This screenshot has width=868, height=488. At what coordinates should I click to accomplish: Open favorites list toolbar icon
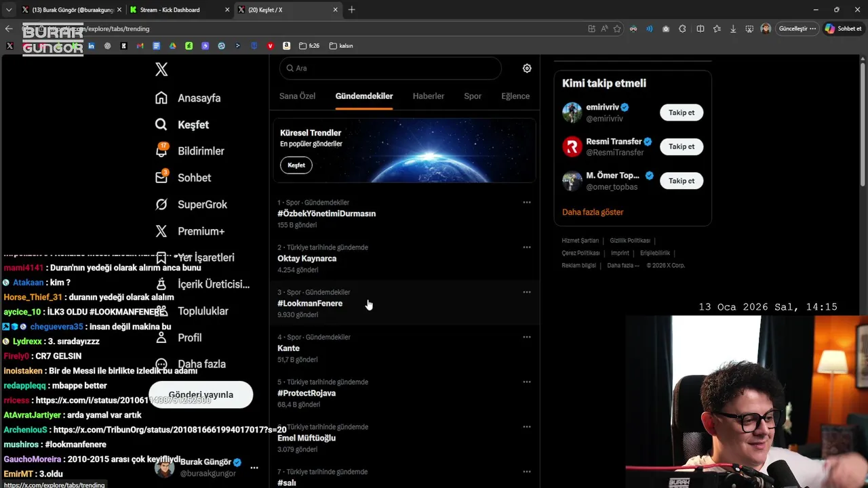(x=717, y=28)
